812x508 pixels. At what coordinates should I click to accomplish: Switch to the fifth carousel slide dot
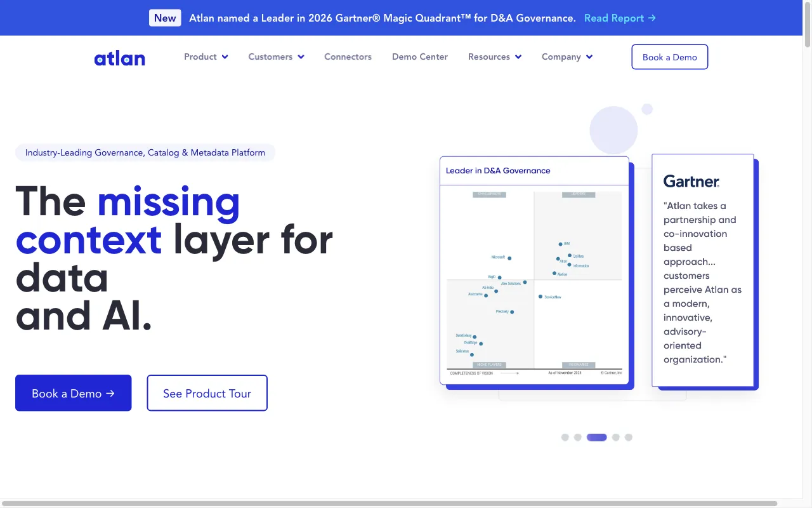click(629, 438)
